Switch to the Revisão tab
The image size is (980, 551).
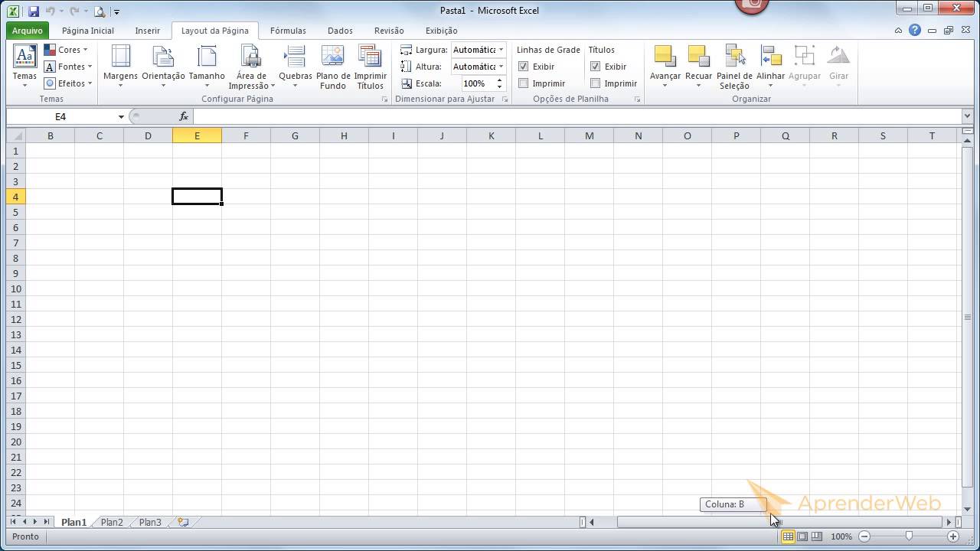[x=389, y=31]
